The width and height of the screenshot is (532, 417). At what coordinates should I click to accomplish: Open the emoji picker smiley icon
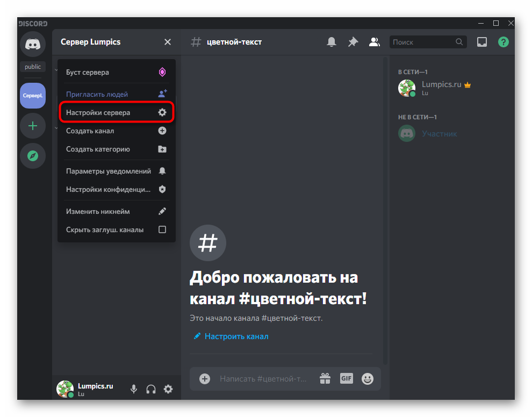(x=368, y=379)
